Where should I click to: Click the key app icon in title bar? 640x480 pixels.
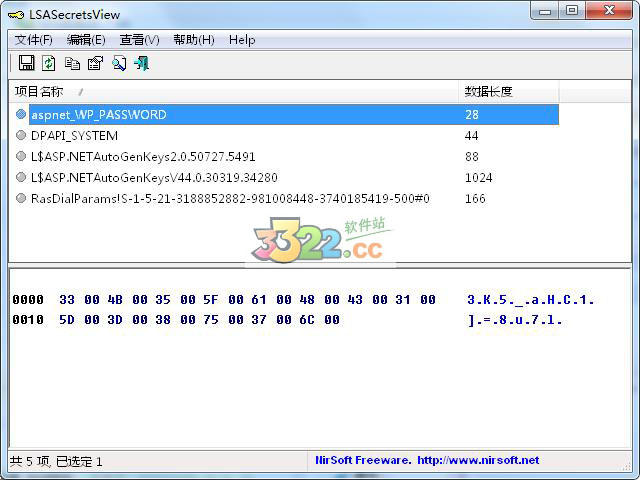16,15
